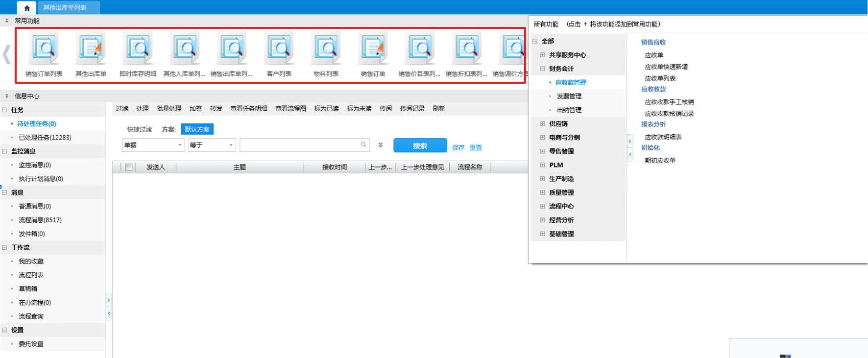Open the 销售折扣表列表 shortcut icon
This screenshot has width=868, height=358.
[467, 48]
